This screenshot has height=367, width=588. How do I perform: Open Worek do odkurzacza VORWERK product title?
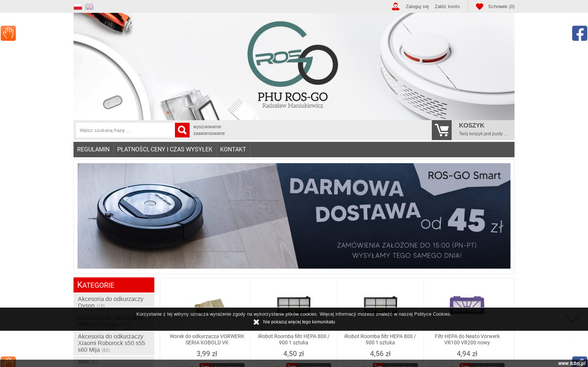click(x=207, y=340)
